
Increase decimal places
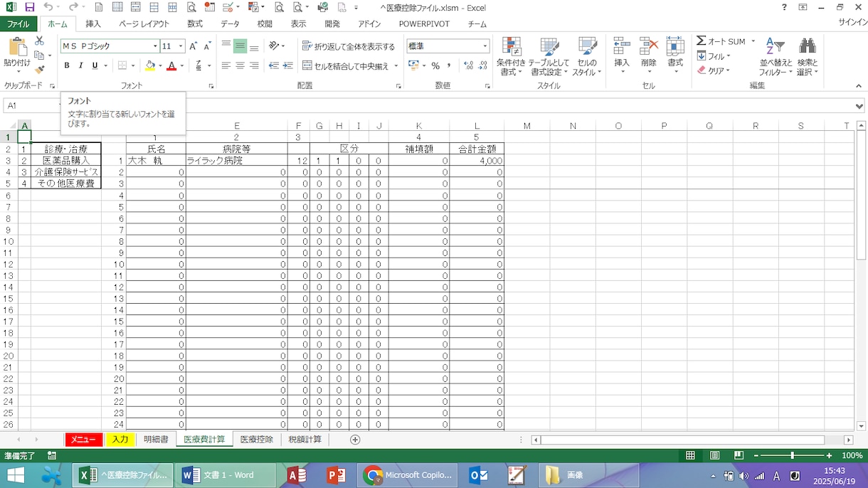[468, 65]
